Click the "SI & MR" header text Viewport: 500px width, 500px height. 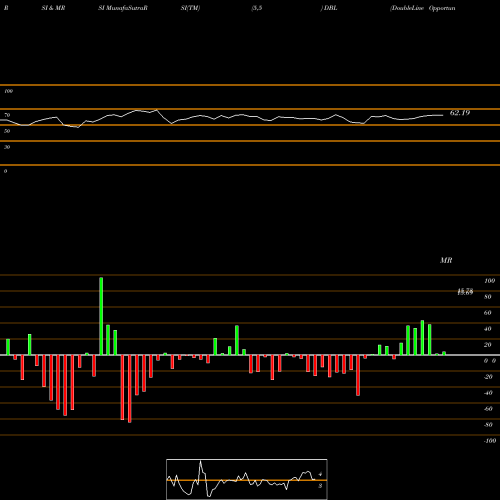coord(53,8)
